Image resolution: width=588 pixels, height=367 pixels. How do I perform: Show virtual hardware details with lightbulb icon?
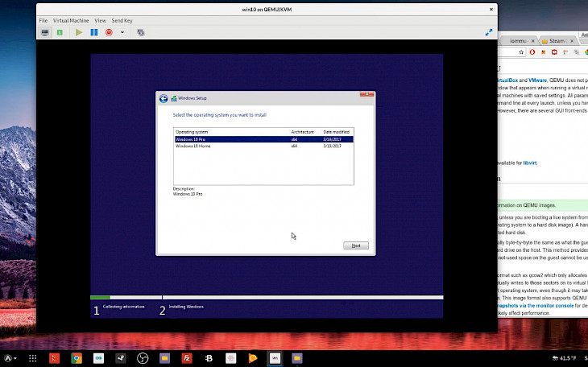pos(60,33)
